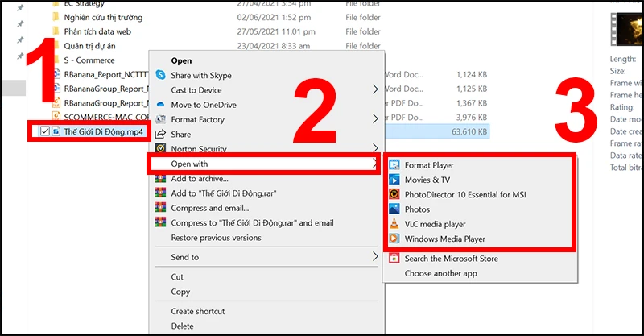This screenshot has height=336, width=644.
Task: Select Compress and email...
Action: (x=210, y=208)
